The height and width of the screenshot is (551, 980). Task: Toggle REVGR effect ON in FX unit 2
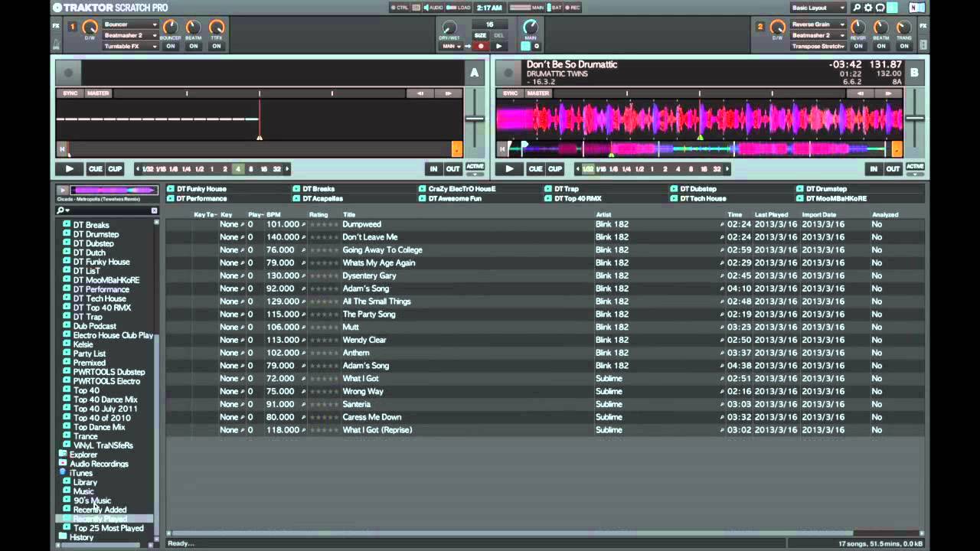[x=858, y=46]
